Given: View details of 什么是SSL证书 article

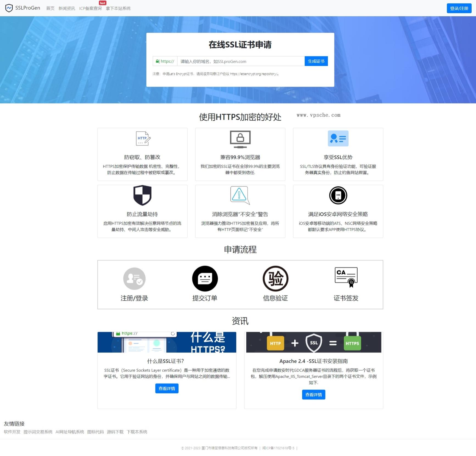Looking at the screenshot, I should click(x=167, y=388).
